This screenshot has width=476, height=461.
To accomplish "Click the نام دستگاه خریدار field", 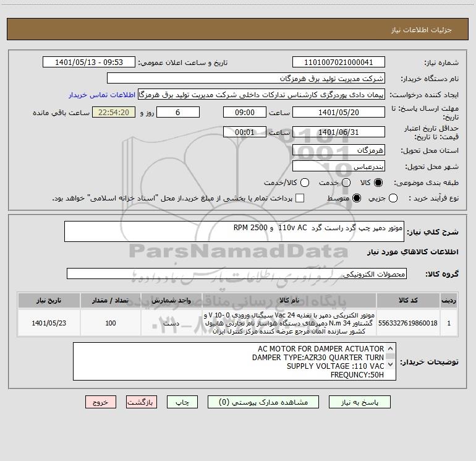I will 246,79.
